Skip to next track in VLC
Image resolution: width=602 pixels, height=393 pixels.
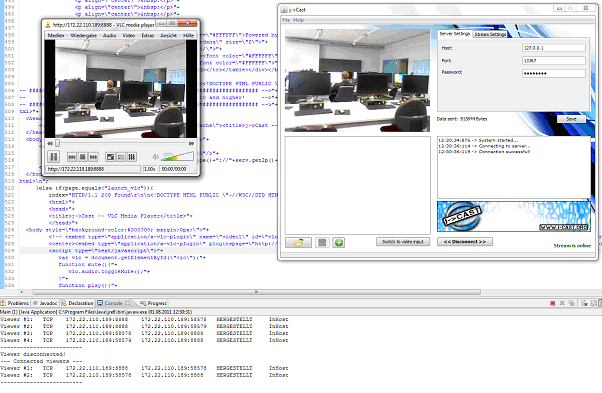(x=93, y=157)
